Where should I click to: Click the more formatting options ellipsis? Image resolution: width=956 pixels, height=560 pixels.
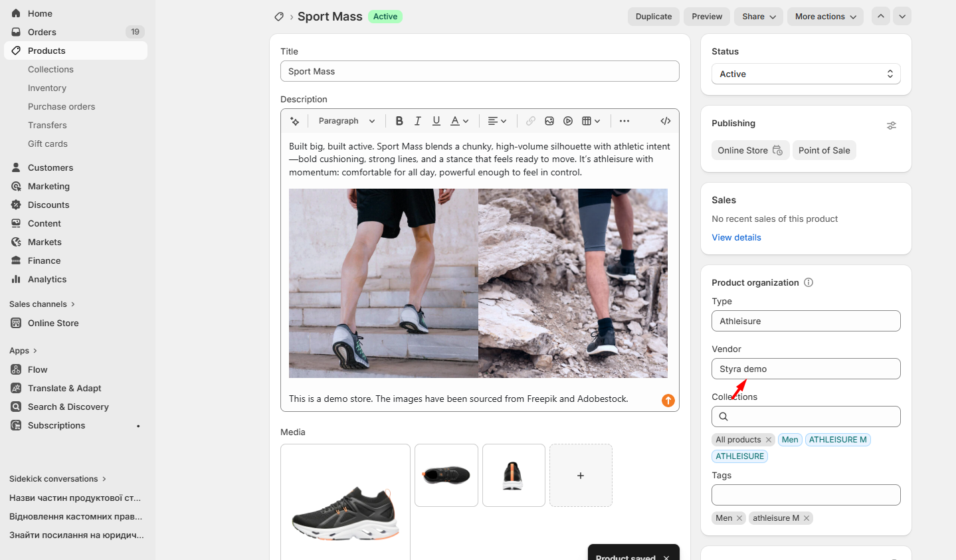tap(624, 121)
